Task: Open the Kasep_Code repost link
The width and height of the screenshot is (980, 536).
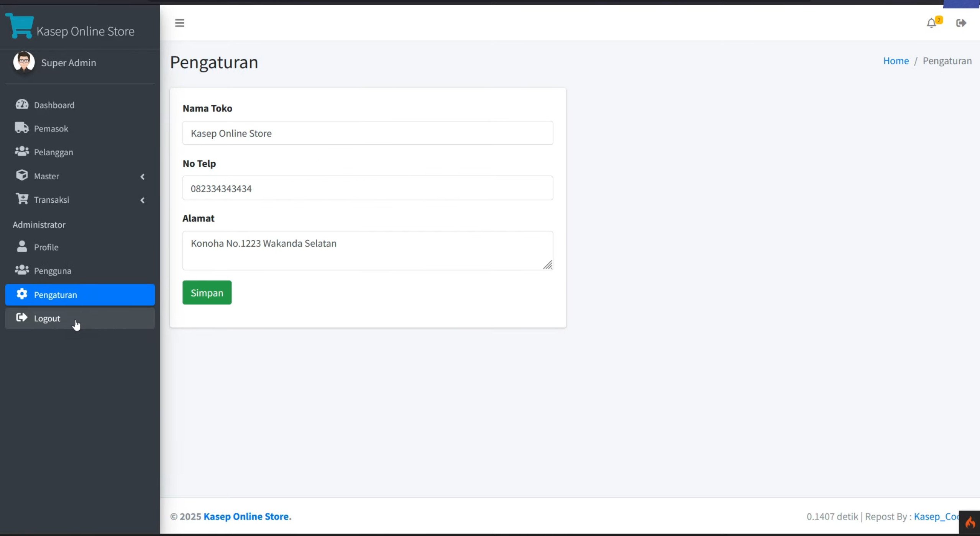Action: coord(936,516)
